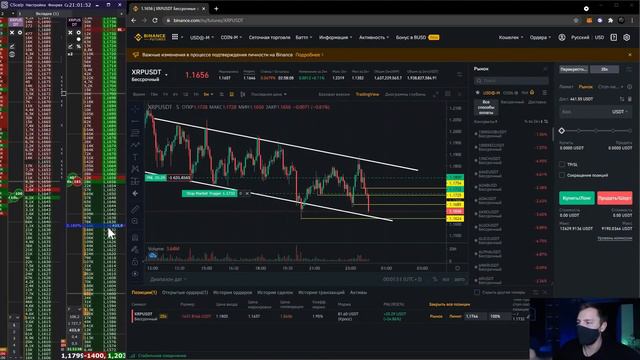Cancel the Stop Market Trigger order on chart
The height and width of the screenshot is (360, 640).
pyautogui.click(x=247, y=193)
